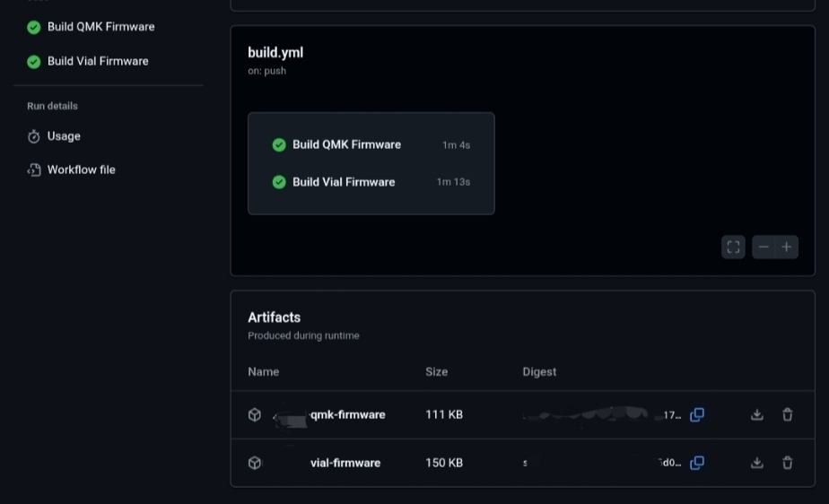Image resolution: width=829 pixels, height=504 pixels.
Task: Enter fullscreen for workflow graph
Action: [733, 247]
